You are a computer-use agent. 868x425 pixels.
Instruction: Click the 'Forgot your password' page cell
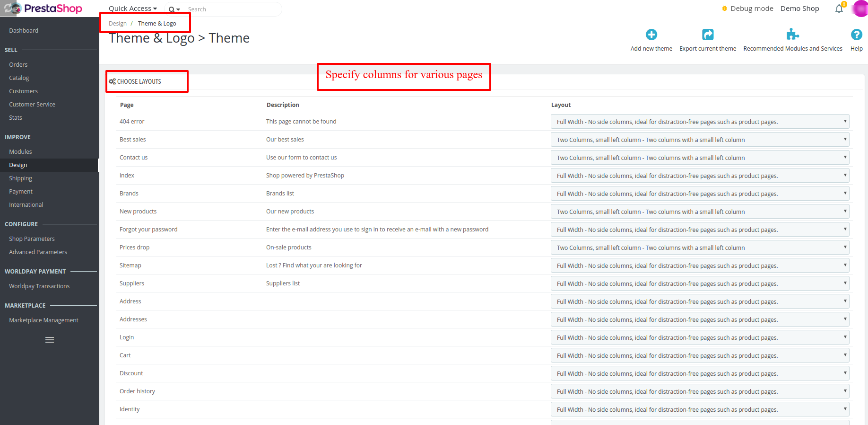pos(148,229)
